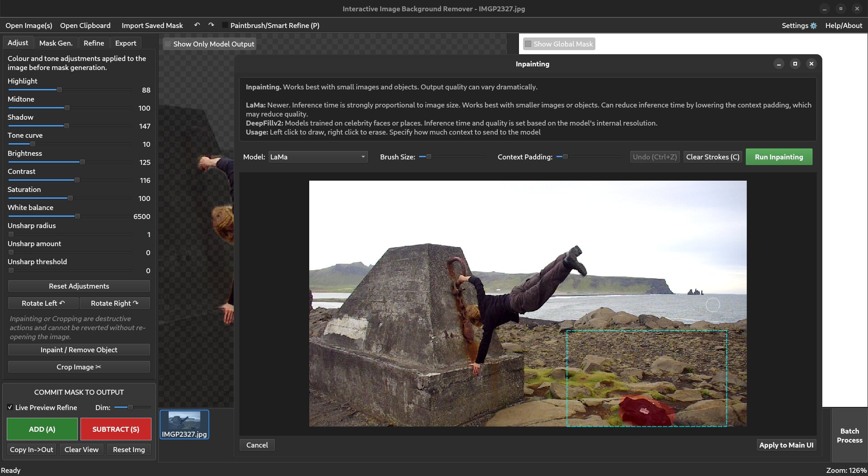The image size is (868, 476).
Task: Click the Undo arrow icon in toolbar
Action: tap(197, 25)
